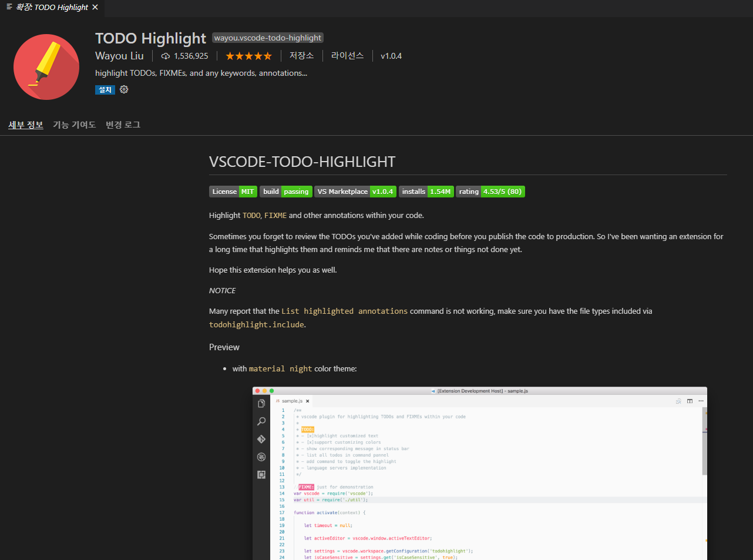Click the sample.js tab in preview image
Image resolution: width=753 pixels, height=560 pixels.
click(x=292, y=401)
